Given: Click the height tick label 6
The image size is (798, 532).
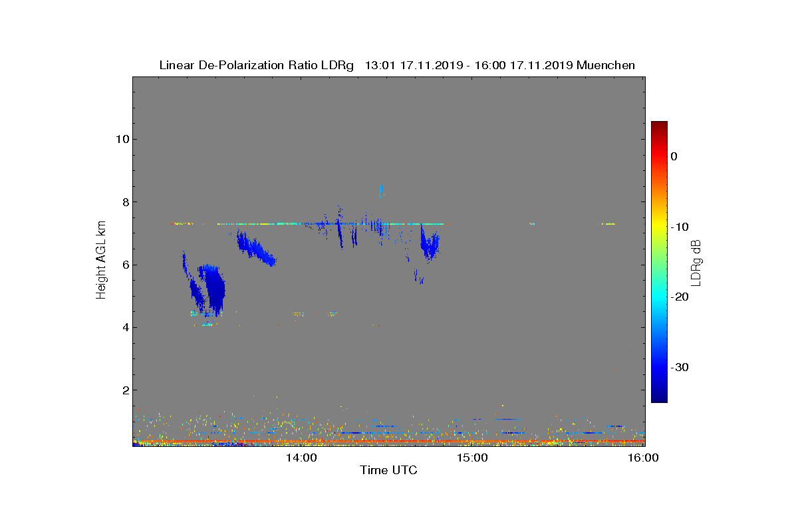Looking at the screenshot, I should click(x=124, y=265).
